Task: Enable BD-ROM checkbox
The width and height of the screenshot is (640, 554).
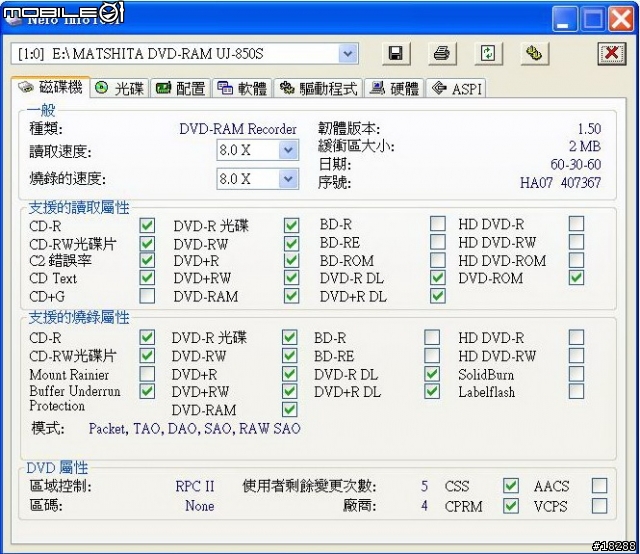Action: pyautogui.click(x=438, y=260)
